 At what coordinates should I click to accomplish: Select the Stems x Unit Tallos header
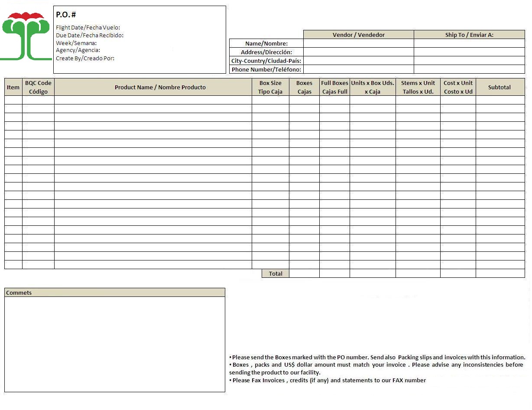(418, 87)
